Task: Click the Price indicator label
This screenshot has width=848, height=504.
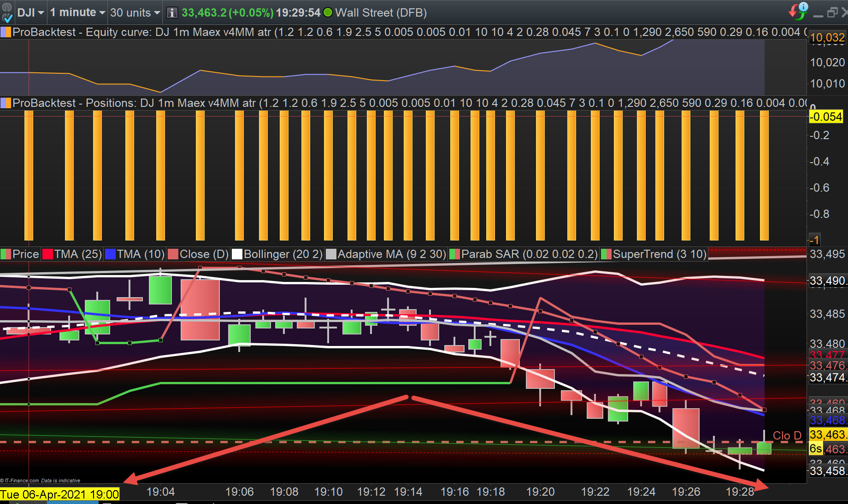Action: 26,254
